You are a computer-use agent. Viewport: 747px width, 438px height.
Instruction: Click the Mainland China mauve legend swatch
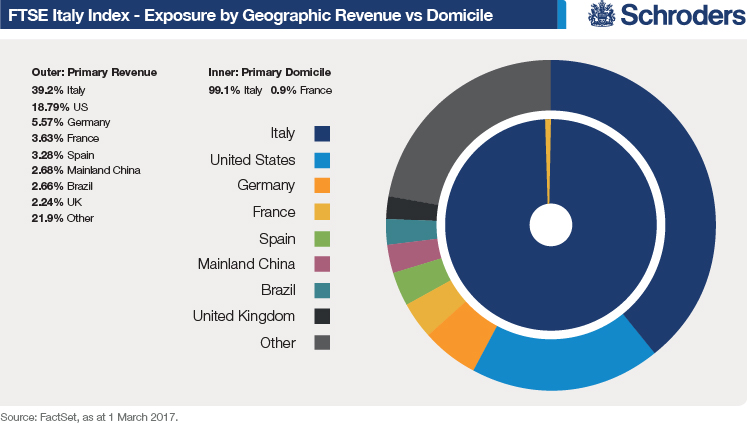(x=322, y=264)
